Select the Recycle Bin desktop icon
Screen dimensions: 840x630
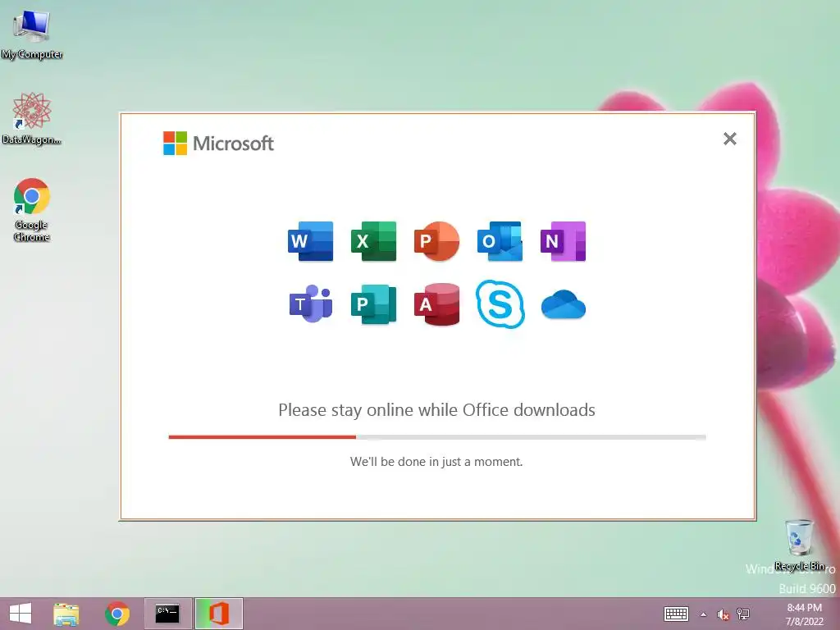(x=799, y=545)
